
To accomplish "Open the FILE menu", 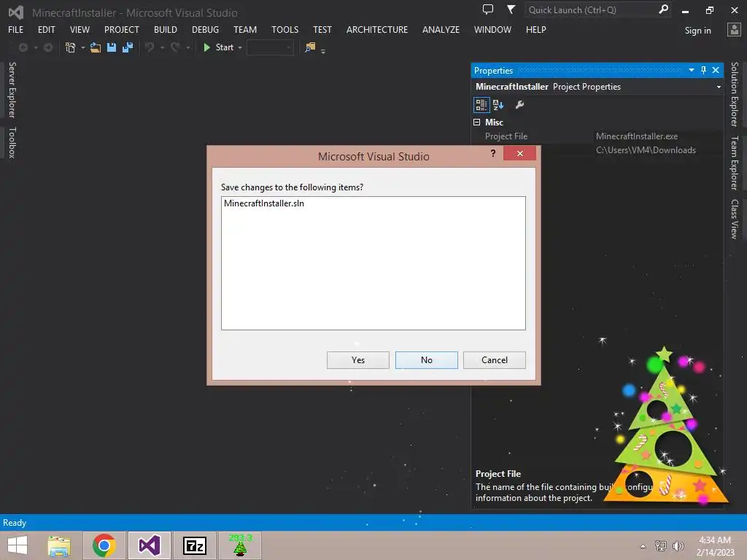I will click(x=16, y=29).
